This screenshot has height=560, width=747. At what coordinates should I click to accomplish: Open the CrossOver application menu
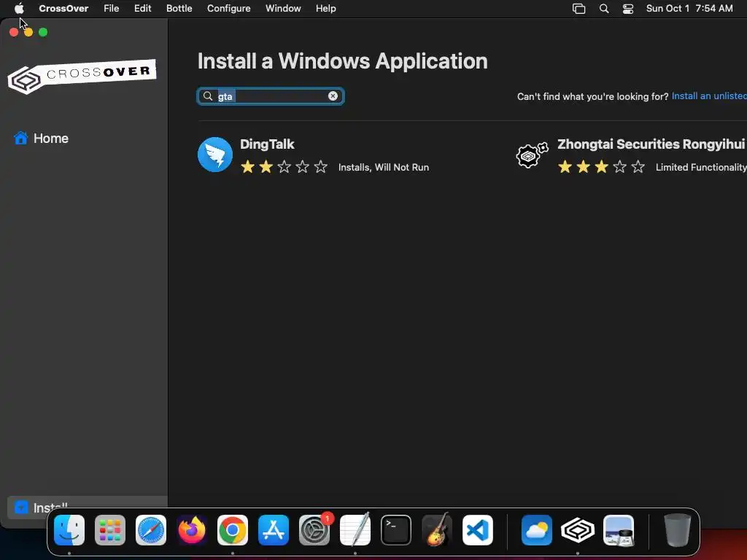click(x=63, y=8)
